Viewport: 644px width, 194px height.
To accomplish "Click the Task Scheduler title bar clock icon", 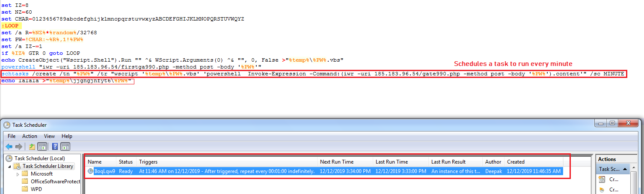I will 7,125.
